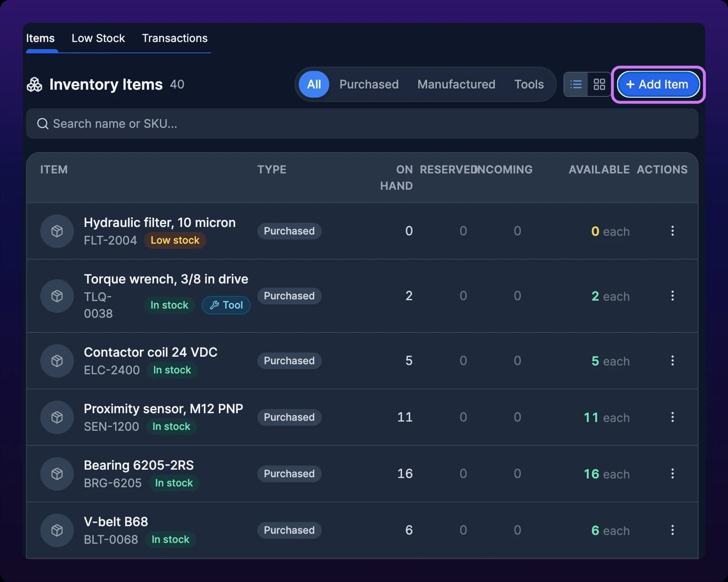The height and width of the screenshot is (582, 728).
Task: Focus the Search name or SKU field
Action: 362,124
